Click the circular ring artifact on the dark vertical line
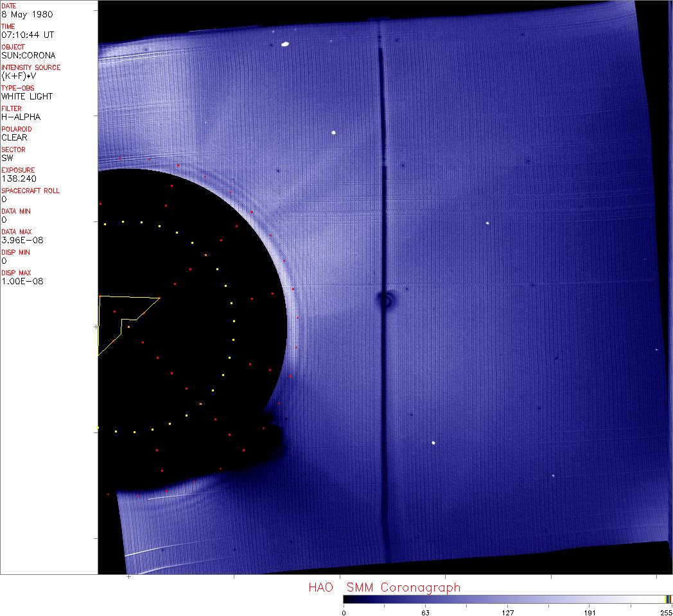This screenshot has height=616, width=673. [x=386, y=300]
